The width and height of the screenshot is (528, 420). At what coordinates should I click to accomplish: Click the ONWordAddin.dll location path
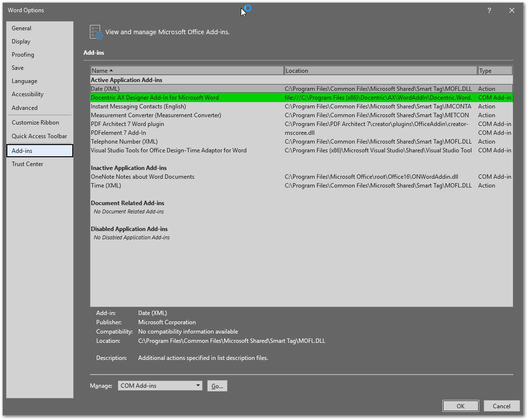pyautogui.click(x=371, y=176)
